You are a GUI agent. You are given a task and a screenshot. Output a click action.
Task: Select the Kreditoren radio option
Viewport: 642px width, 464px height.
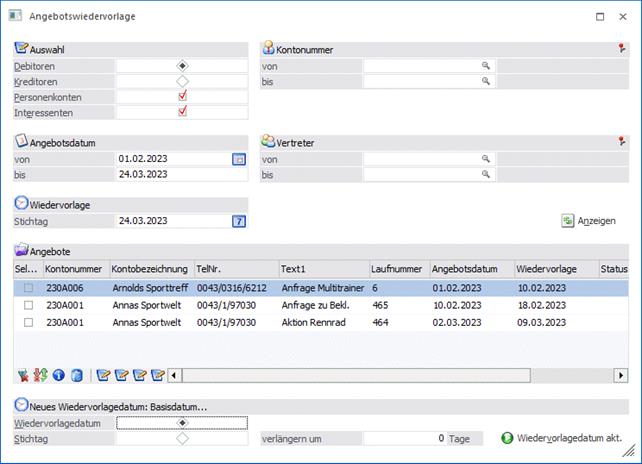pyautogui.click(x=182, y=81)
